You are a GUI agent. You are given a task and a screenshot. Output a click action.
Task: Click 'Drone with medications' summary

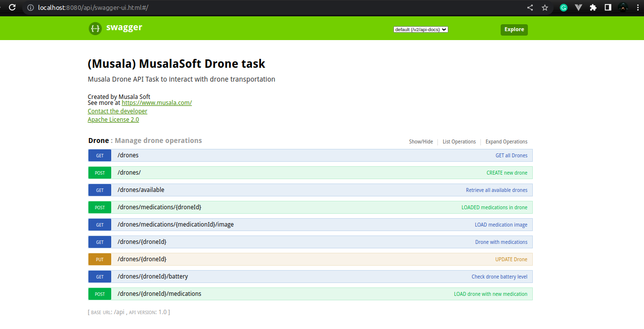tap(501, 242)
